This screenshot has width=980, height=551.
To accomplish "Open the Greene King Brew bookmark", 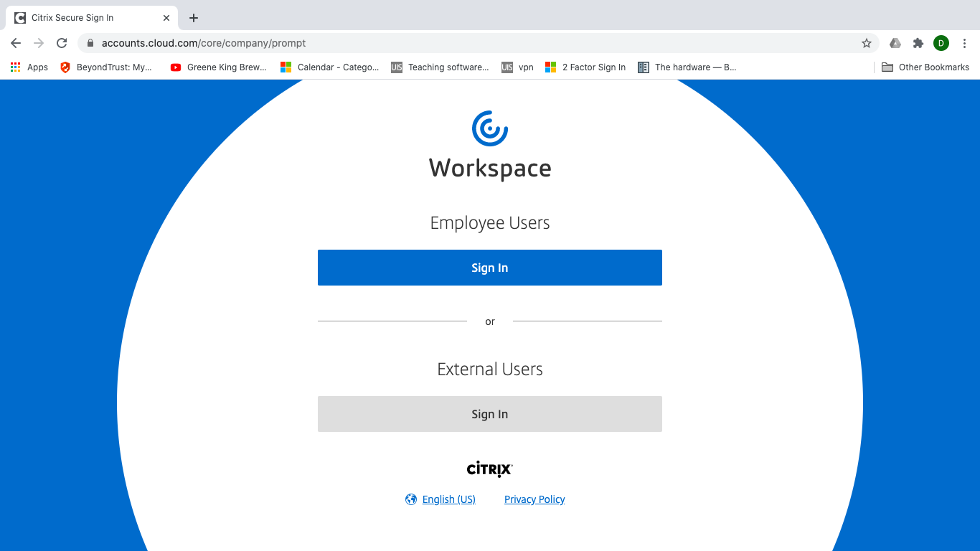I will pos(218,67).
